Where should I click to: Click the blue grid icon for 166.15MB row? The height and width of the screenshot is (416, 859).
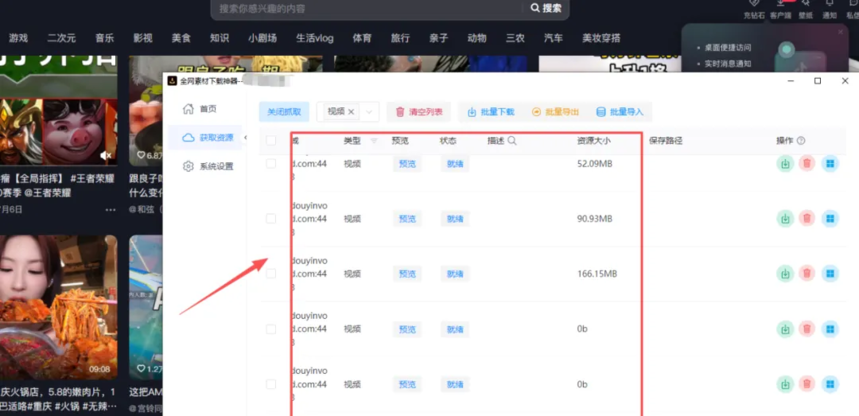pyautogui.click(x=829, y=273)
